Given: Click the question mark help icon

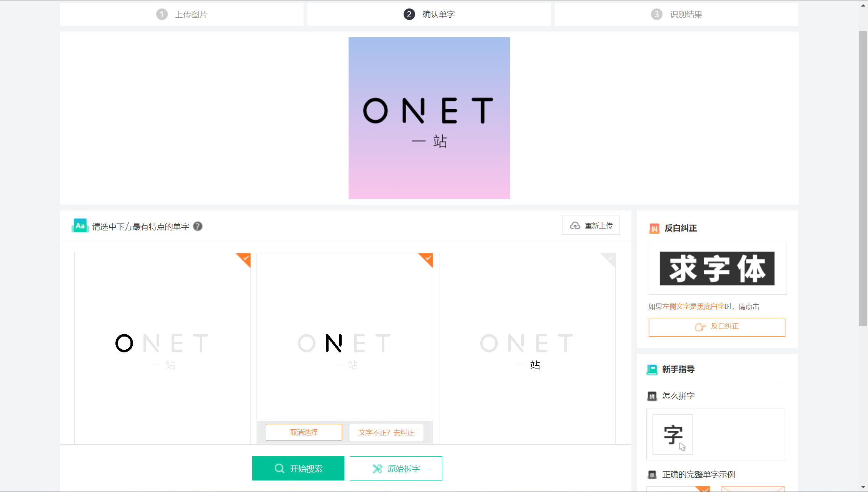Looking at the screenshot, I should [198, 226].
